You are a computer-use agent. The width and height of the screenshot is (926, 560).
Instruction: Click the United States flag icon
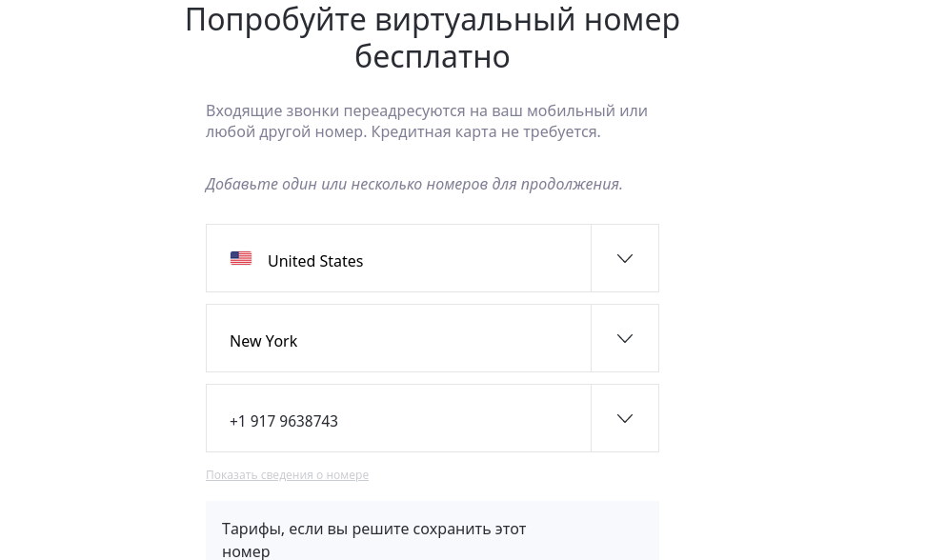[x=241, y=258]
